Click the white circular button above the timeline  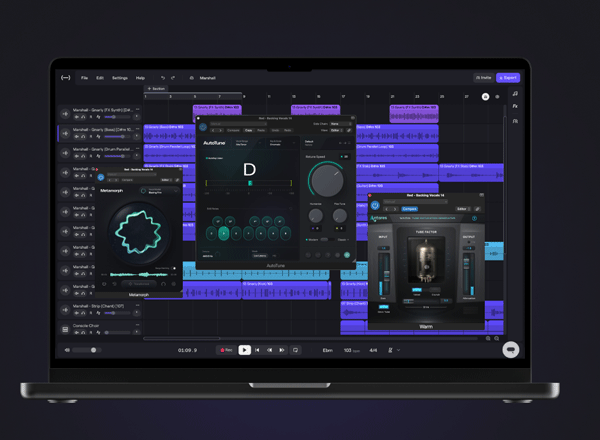pyautogui.click(x=486, y=97)
